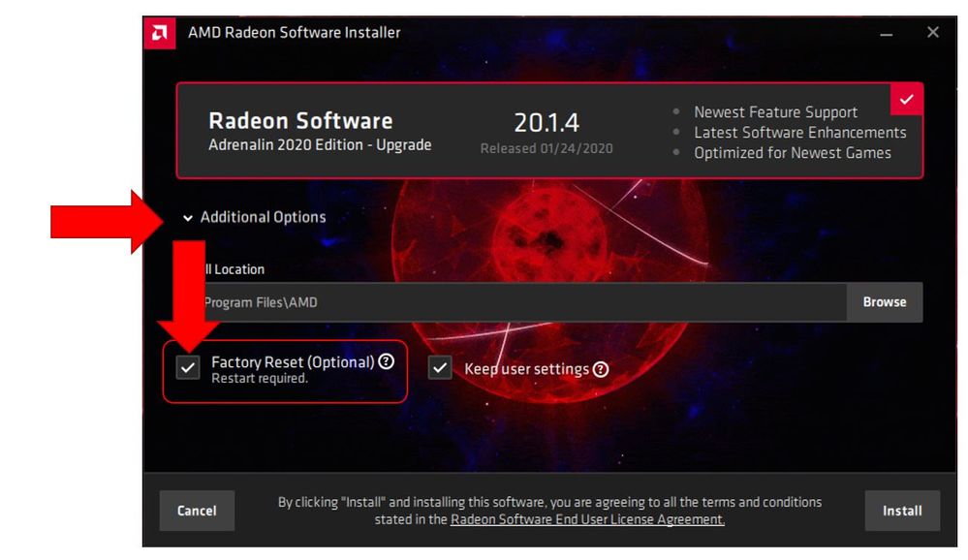Screen dimensions: 968x560
Task: Click the Cancel button
Action: click(197, 511)
